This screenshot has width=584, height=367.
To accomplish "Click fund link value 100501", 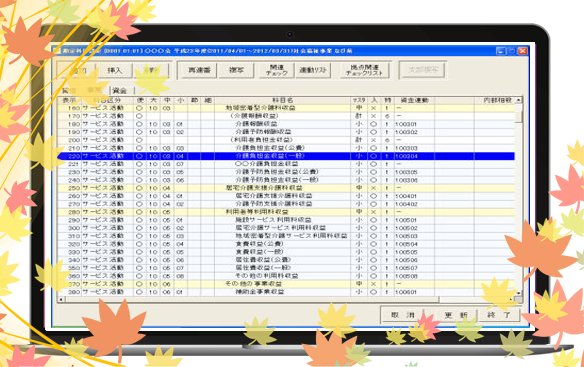I will point(406,220).
